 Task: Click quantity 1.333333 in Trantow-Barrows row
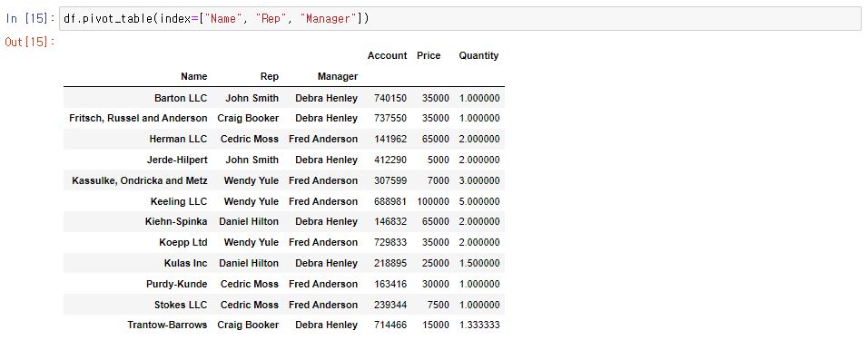pyautogui.click(x=479, y=325)
